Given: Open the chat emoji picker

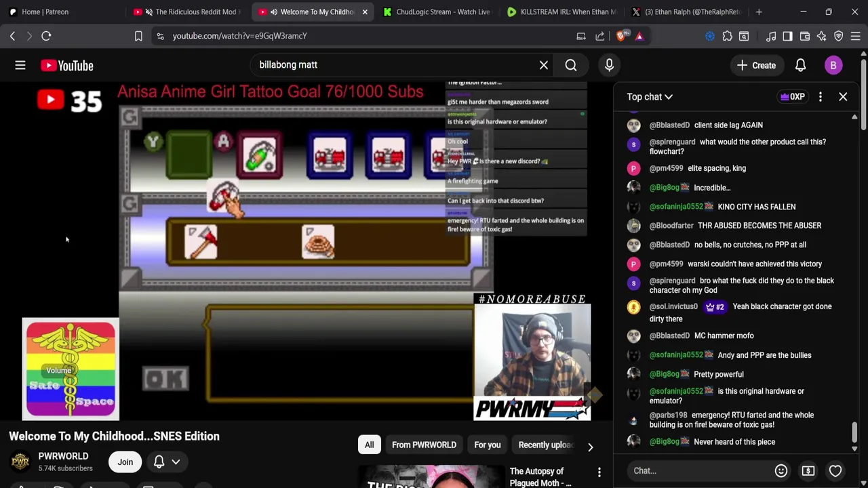Looking at the screenshot, I should [x=781, y=470].
